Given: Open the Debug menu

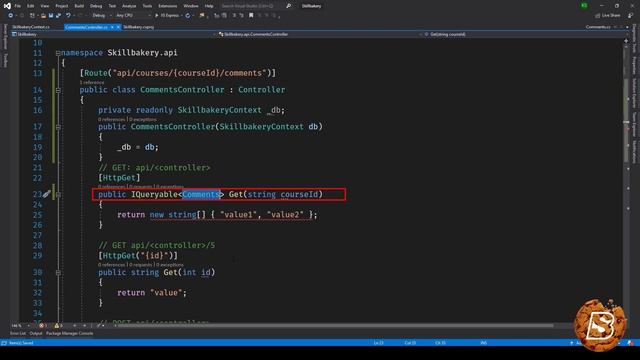Looking at the screenshot, I should pos(96,6).
